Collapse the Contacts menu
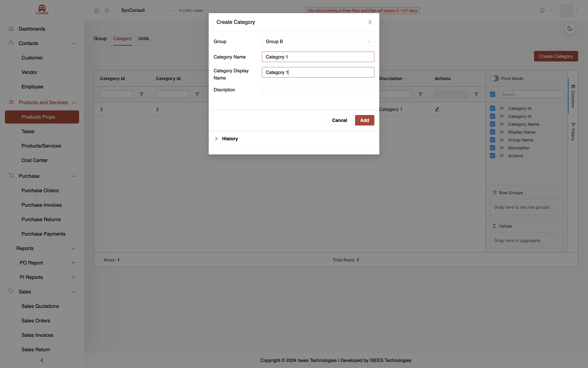This screenshot has height=368, width=588. tap(74, 43)
